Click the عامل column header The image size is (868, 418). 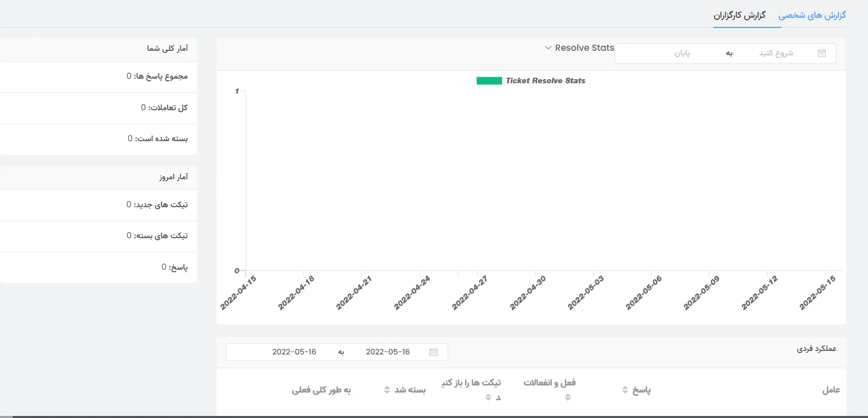click(x=831, y=390)
